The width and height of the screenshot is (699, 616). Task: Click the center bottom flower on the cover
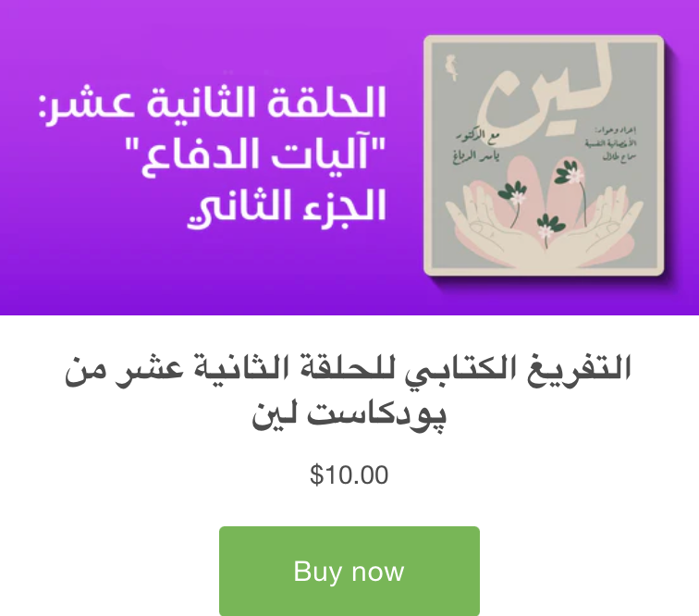(548, 228)
